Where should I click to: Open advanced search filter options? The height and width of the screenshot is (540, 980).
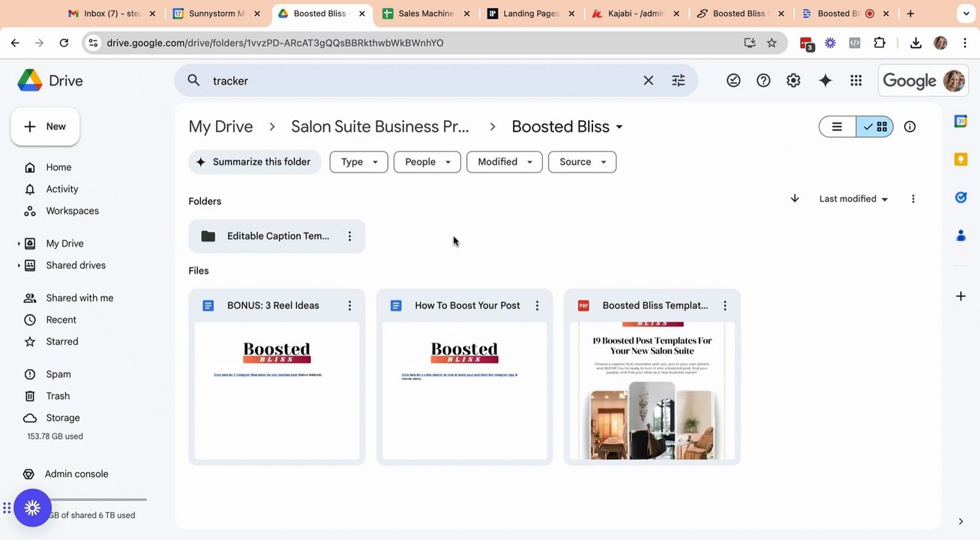679,80
